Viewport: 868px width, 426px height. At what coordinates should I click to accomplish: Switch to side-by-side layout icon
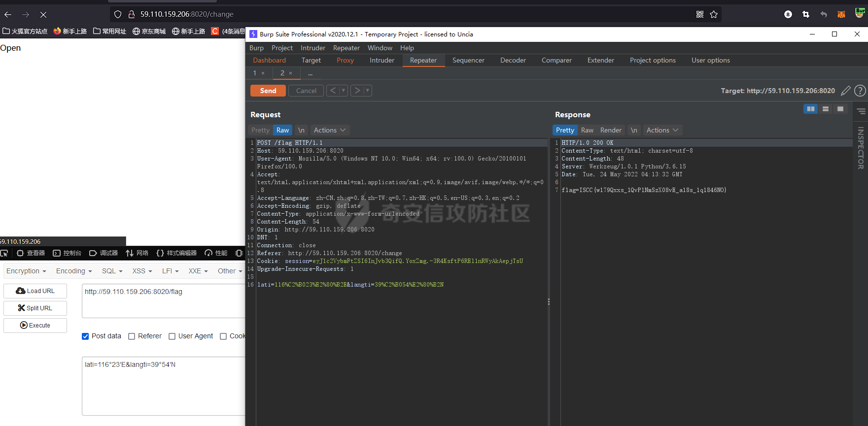[x=811, y=109]
